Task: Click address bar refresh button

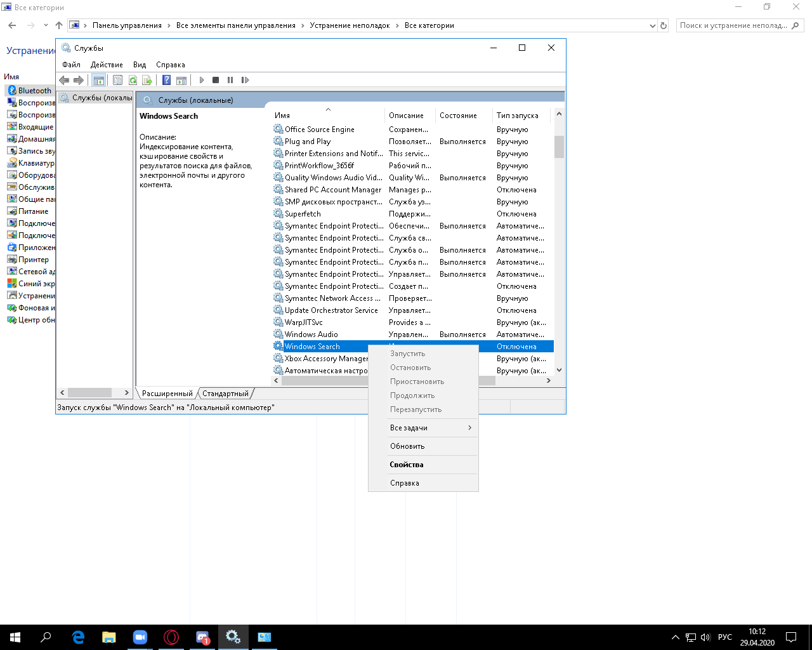Action: (664, 26)
